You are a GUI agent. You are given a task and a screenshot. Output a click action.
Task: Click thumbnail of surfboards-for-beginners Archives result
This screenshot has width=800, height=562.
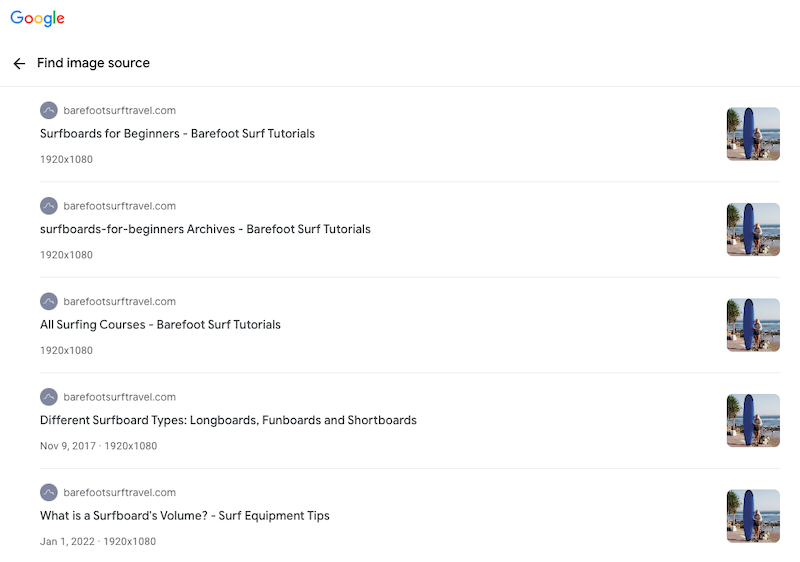[753, 229]
